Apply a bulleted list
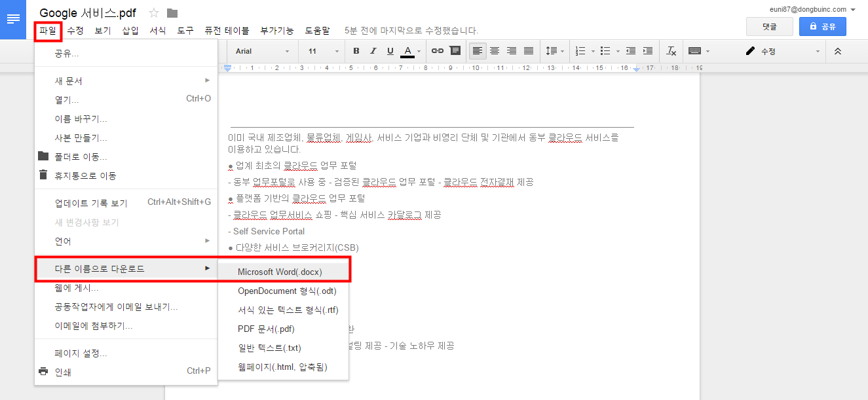This screenshot has width=868, height=400. [605, 51]
